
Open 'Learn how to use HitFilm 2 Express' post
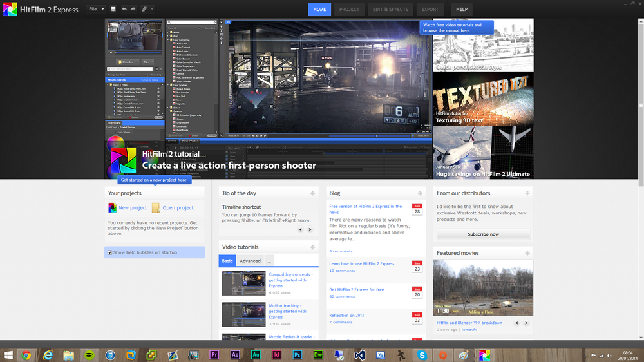[361, 264]
